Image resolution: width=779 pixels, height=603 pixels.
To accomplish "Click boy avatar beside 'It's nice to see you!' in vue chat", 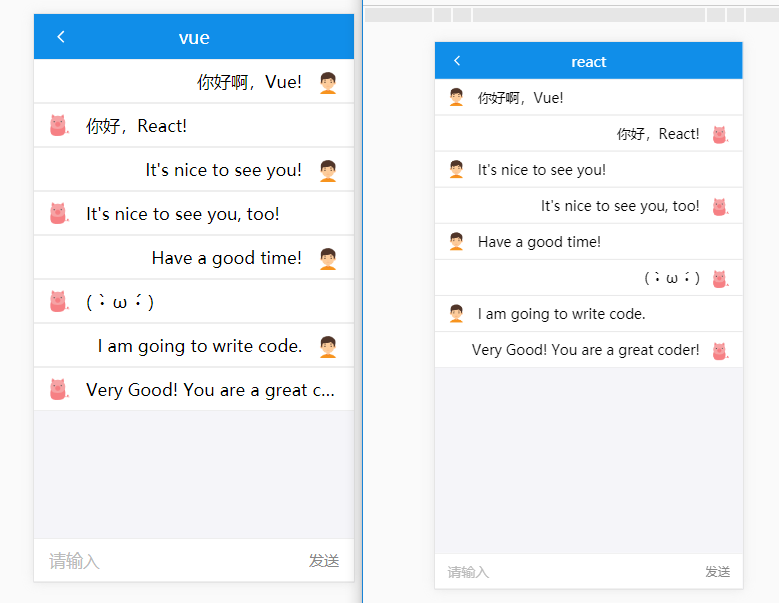I will tap(328, 170).
